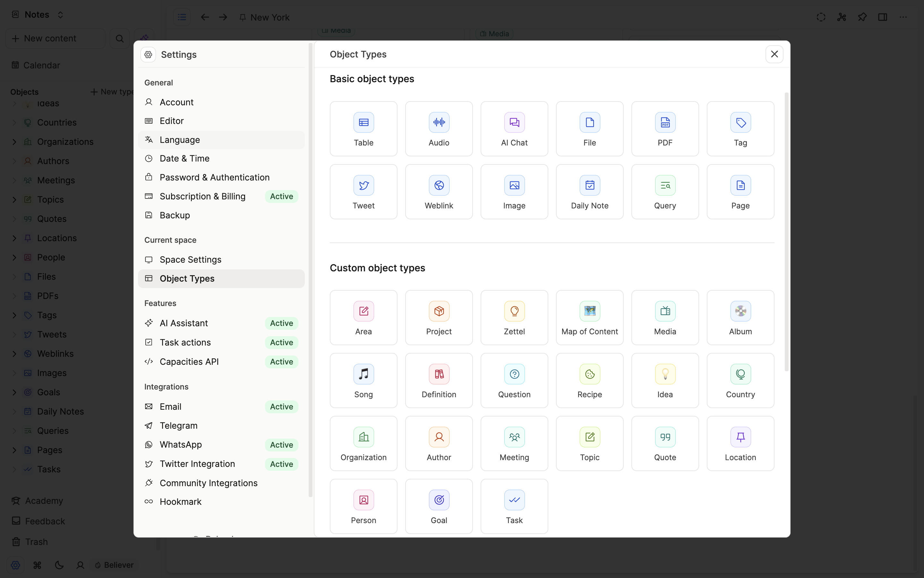924x578 pixels.
Task: Open Task actions feature settings
Action: [x=221, y=343]
